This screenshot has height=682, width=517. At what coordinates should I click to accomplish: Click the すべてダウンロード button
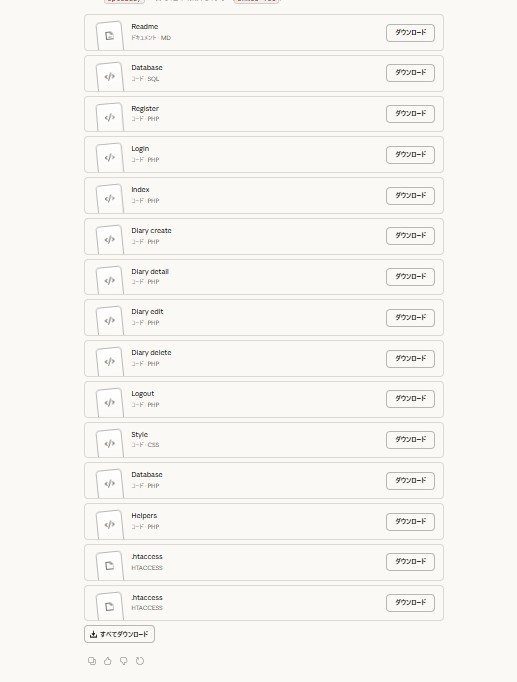click(x=119, y=634)
